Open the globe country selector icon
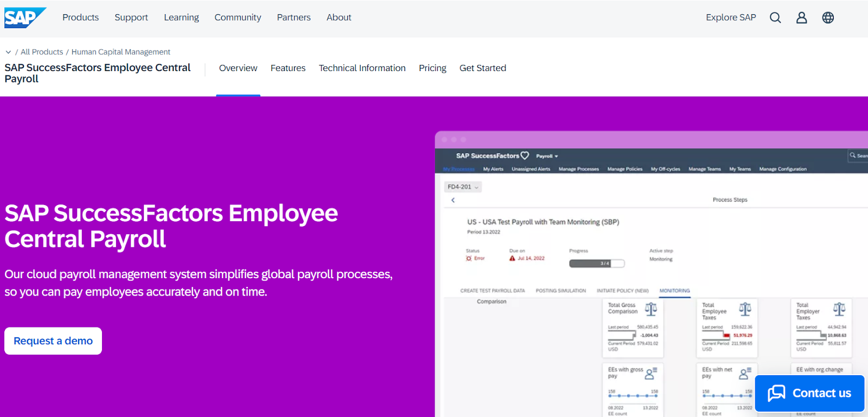This screenshot has width=868, height=417. pos(828,18)
